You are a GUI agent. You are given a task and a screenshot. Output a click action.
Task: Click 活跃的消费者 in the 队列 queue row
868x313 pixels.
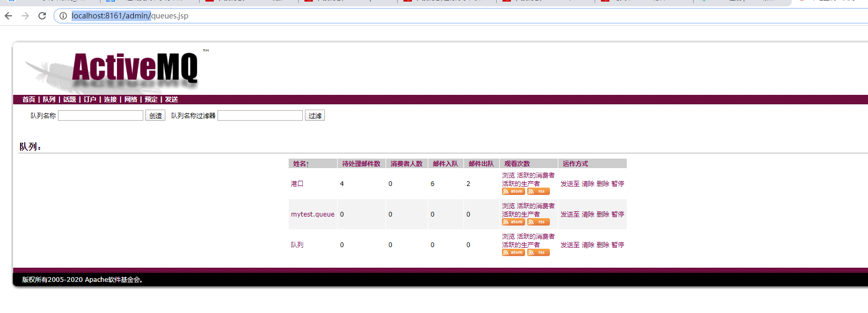(536, 237)
